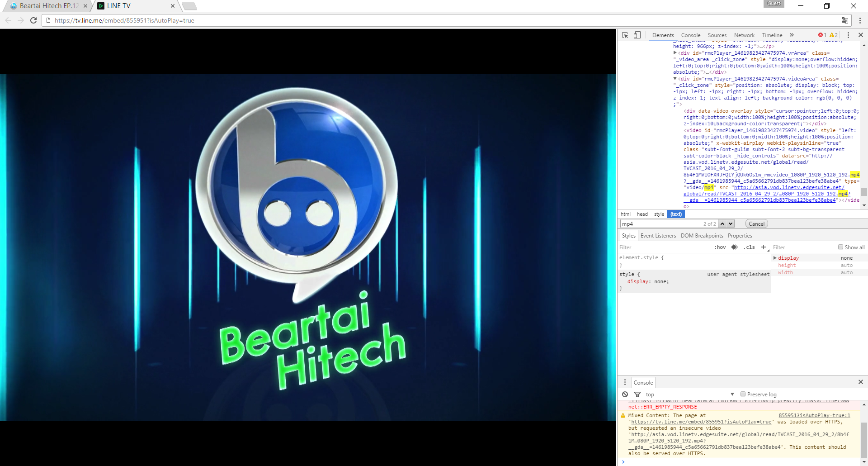Viewport: 868px width, 466px height.
Task: Check the Show all computed styles box
Action: [x=840, y=247]
